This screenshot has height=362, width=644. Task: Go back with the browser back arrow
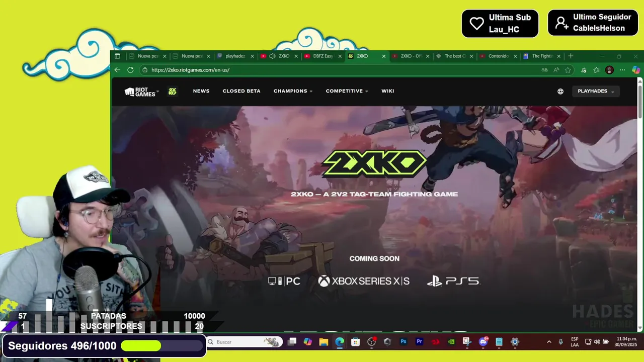coord(117,70)
